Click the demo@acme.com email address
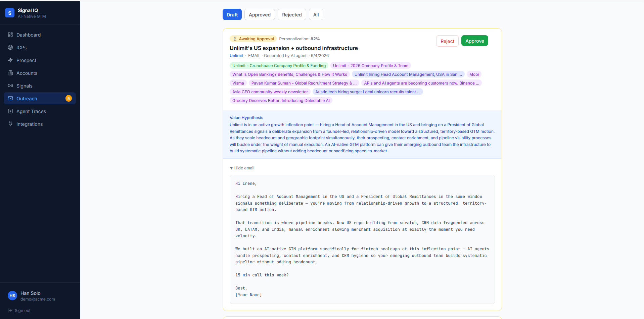This screenshot has width=644, height=319. (x=38, y=299)
